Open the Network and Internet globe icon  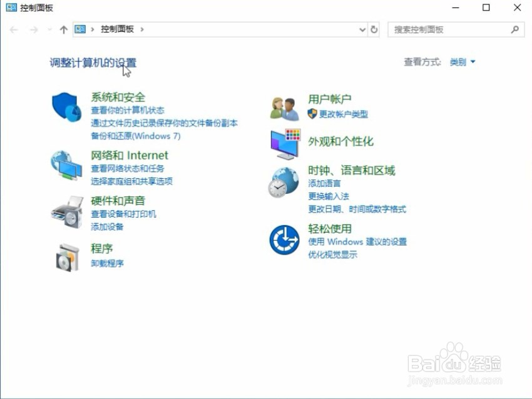coord(66,165)
